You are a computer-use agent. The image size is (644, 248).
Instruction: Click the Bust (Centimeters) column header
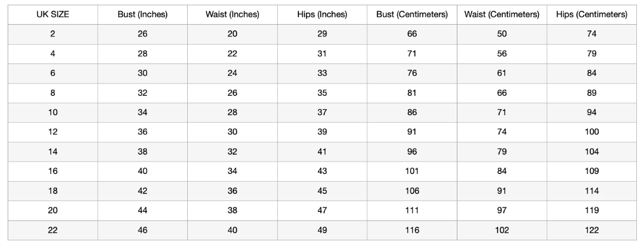coord(411,15)
